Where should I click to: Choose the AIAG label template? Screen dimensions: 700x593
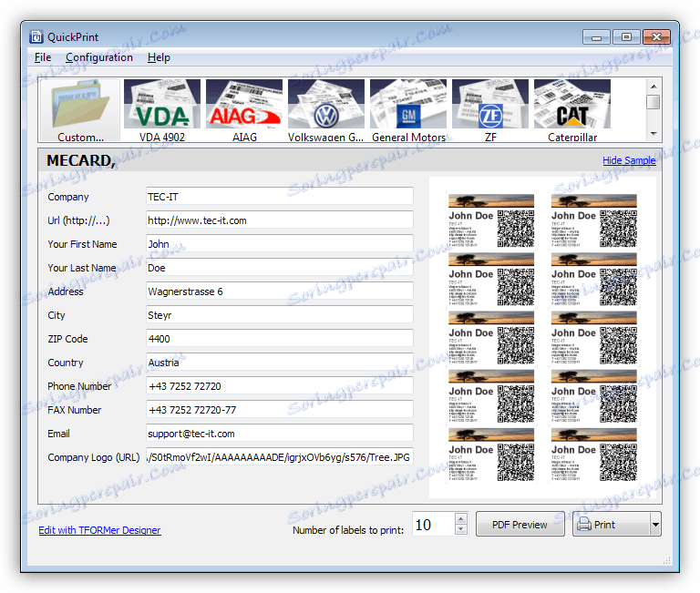tap(244, 110)
